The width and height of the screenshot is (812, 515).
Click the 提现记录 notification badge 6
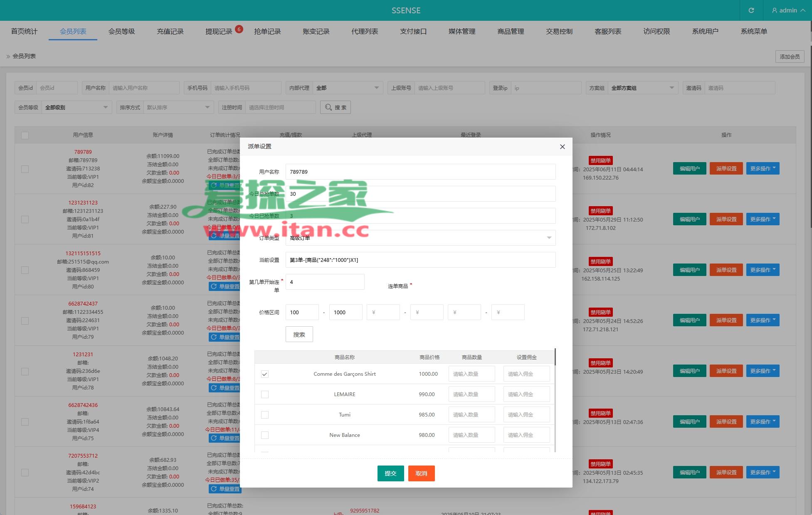[x=239, y=29]
